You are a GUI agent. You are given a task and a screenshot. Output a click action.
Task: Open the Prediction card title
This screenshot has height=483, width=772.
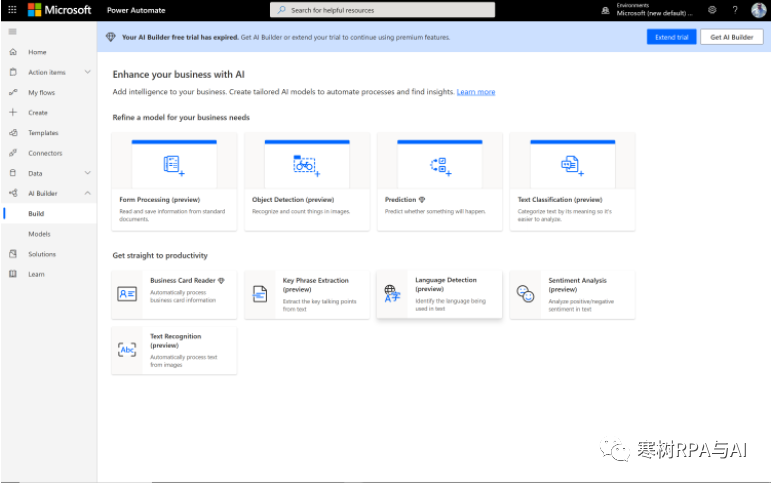click(400, 199)
